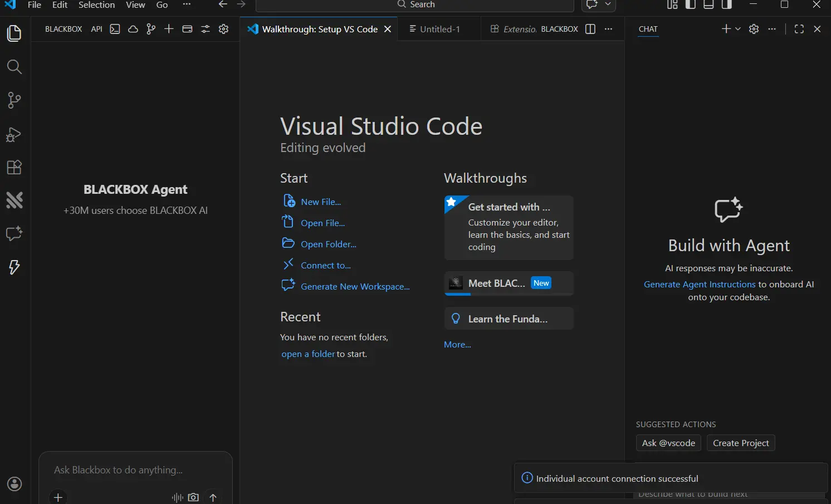Click the terminal icon in BLACKBOX toolbar

(115, 29)
